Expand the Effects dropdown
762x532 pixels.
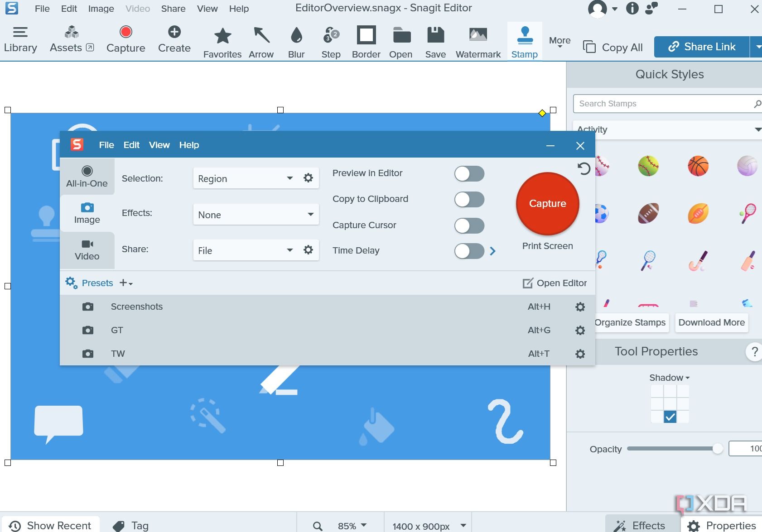coord(255,214)
